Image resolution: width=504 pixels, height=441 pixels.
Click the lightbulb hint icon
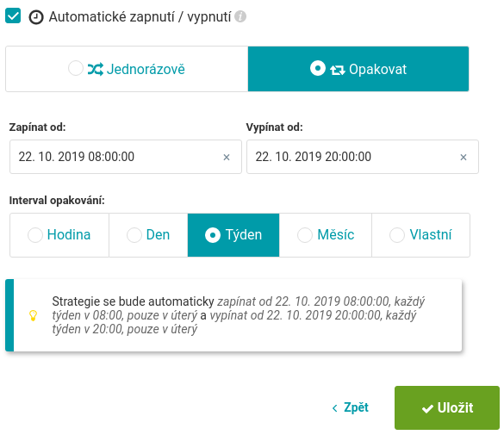33,315
